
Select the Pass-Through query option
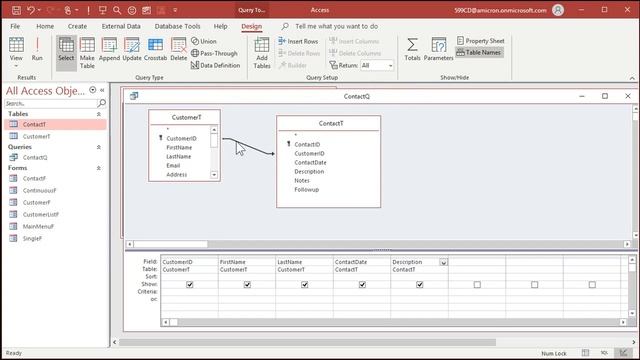point(214,53)
